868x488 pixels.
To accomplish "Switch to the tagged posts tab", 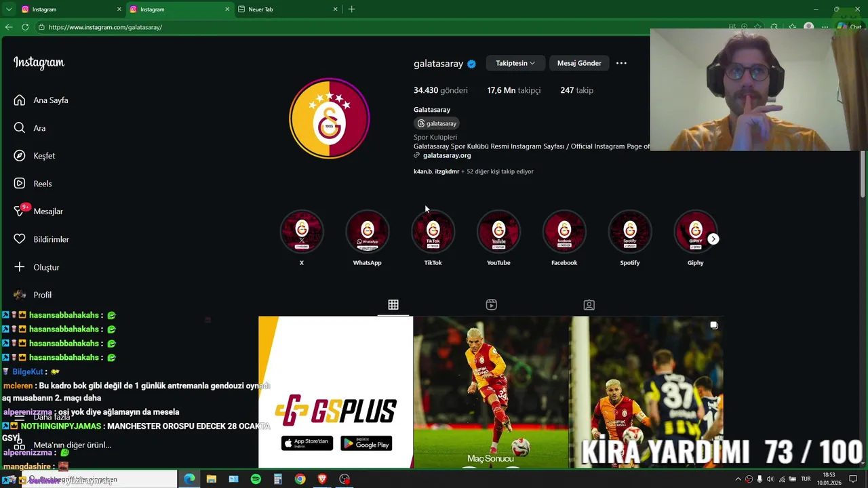I will point(589,305).
